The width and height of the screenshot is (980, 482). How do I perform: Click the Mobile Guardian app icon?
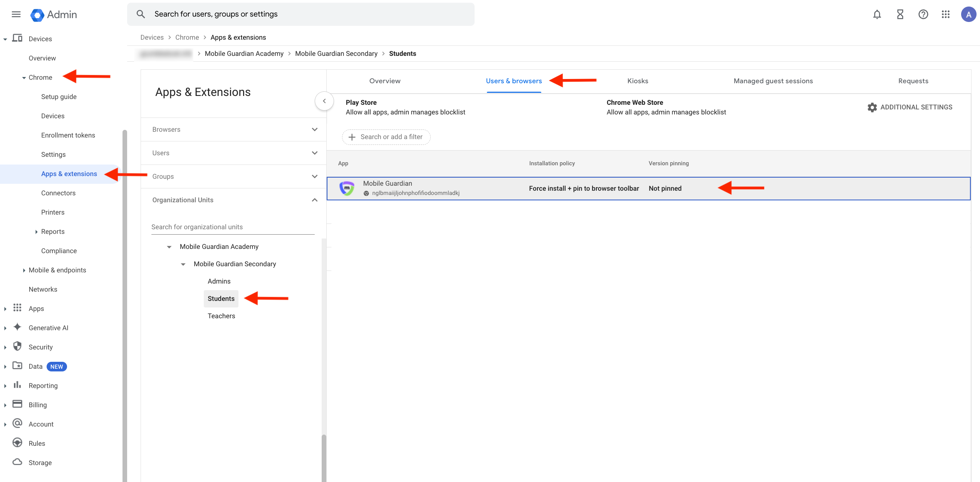click(x=347, y=188)
